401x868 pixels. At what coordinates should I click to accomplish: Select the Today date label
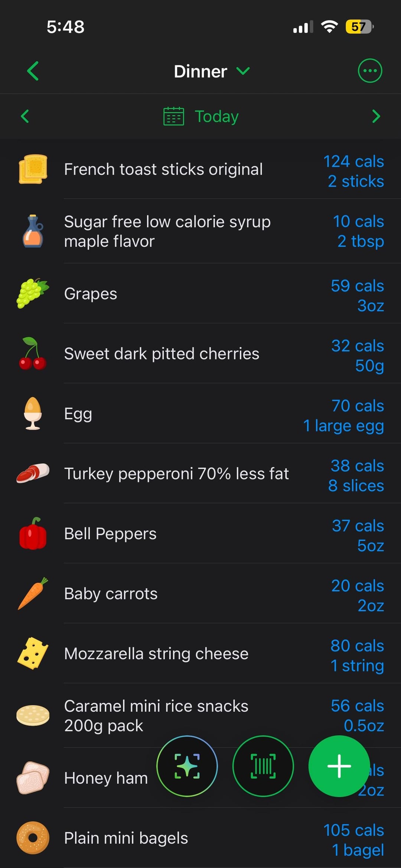(216, 116)
